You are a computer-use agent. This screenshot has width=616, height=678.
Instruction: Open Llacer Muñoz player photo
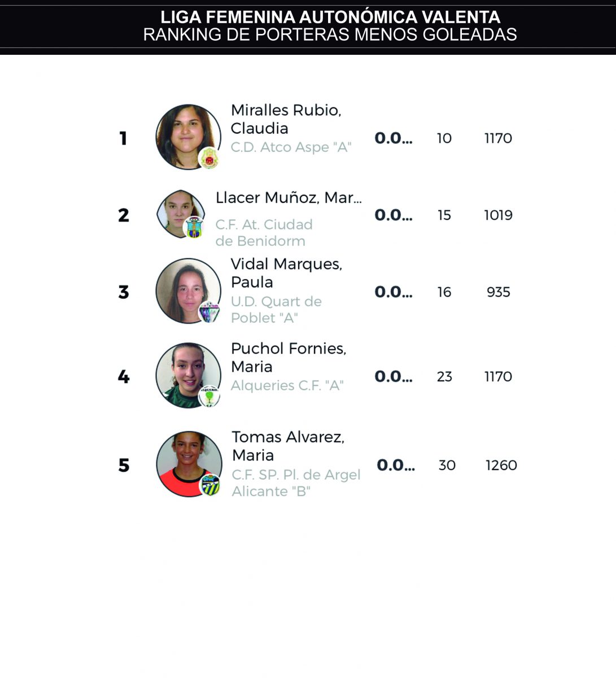(x=181, y=214)
